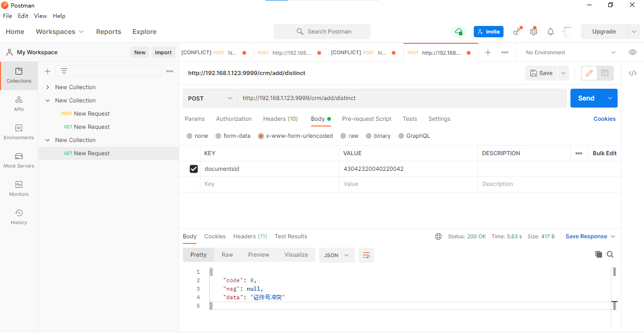
Task: Open the Monitors sidebar panel
Action: pos(19,189)
